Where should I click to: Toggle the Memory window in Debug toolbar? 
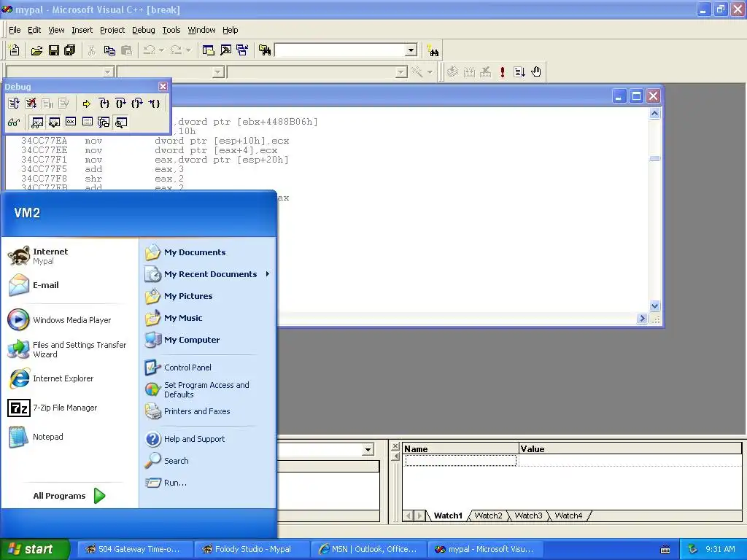[x=88, y=122]
